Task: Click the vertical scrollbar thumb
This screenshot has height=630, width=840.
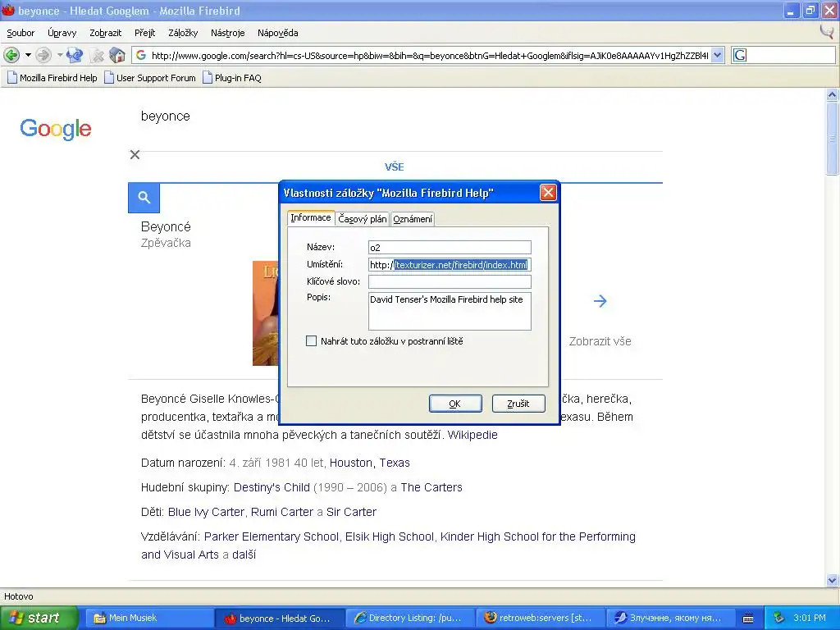Action: click(832, 138)
